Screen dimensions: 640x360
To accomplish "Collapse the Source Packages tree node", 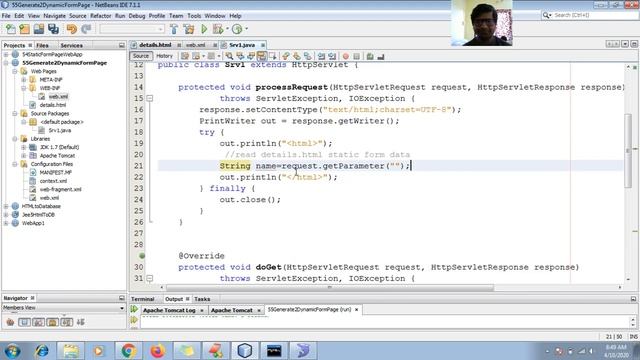I will (x=15, y=113).
